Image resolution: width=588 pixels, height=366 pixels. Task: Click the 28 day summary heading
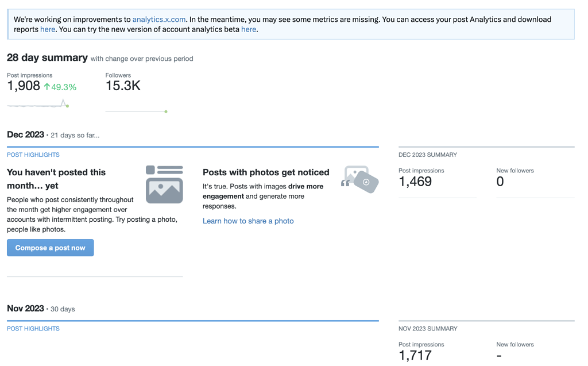point(47,57)
